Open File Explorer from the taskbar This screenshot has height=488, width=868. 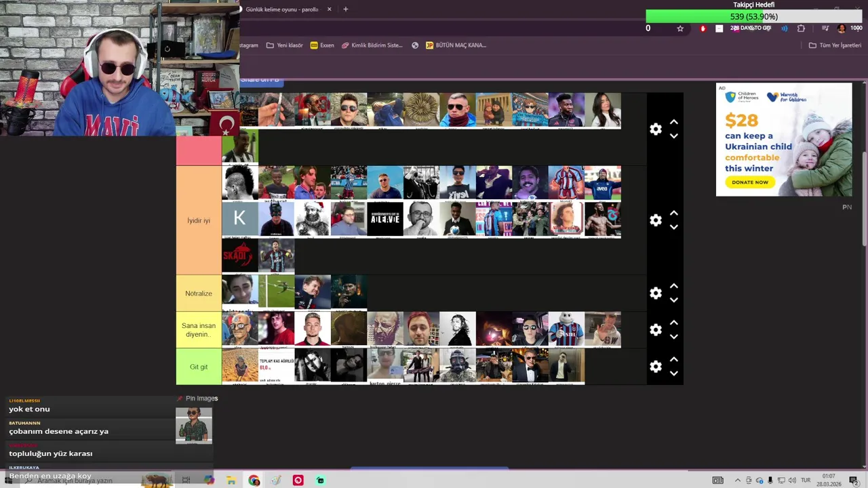click(231, 481)
